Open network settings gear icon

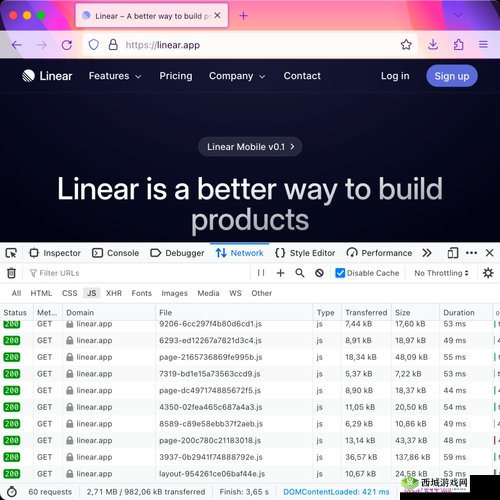[x=488, y=273]
